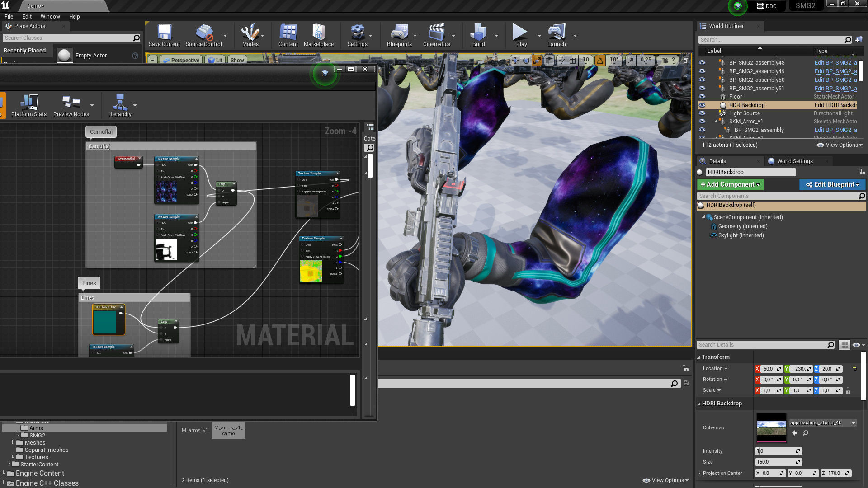Screen dimensions: 868x488
Task: Switch to the World Settings tab
Action: coord(794,161)
